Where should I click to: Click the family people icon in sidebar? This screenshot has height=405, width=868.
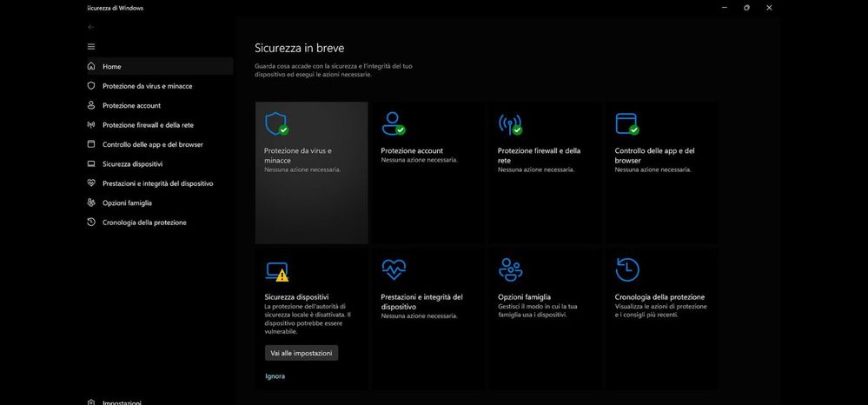(x=91, y=202)
